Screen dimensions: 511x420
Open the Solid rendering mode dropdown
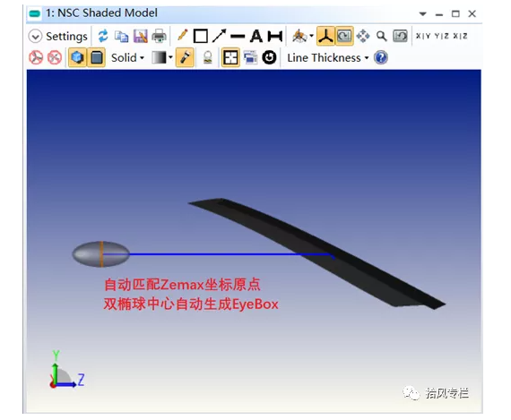[x=127, y=58]
